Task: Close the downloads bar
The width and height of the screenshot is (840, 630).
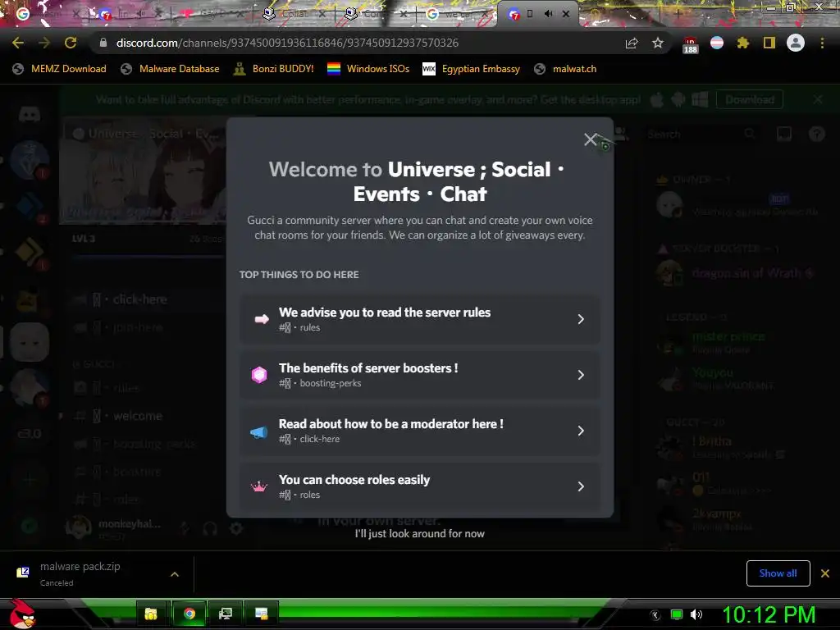Action: tap(825, 573)
